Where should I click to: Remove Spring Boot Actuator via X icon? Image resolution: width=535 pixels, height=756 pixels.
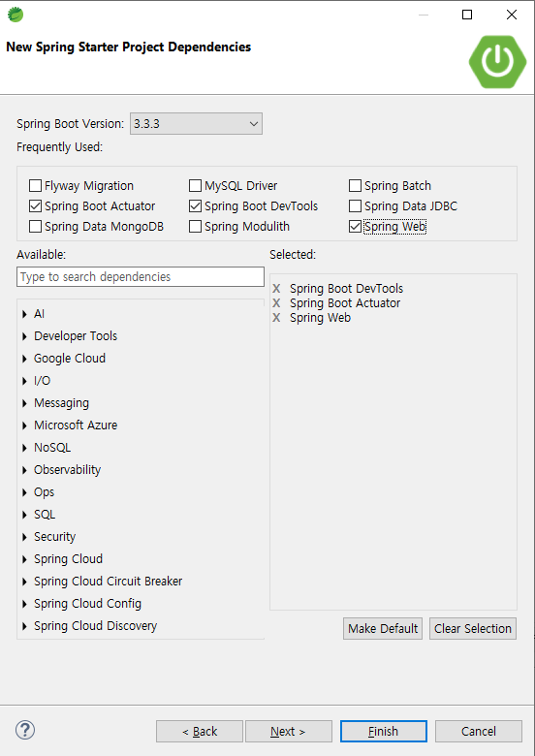[x=276, y=302]
